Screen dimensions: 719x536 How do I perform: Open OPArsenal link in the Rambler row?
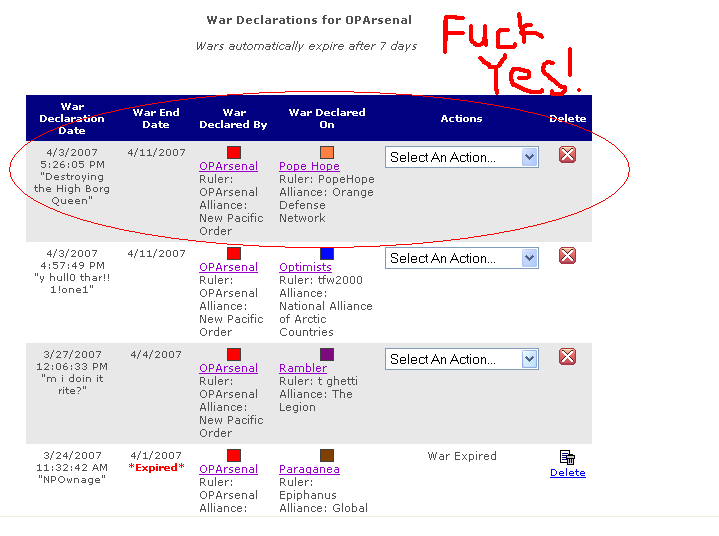tap(228, 368)
